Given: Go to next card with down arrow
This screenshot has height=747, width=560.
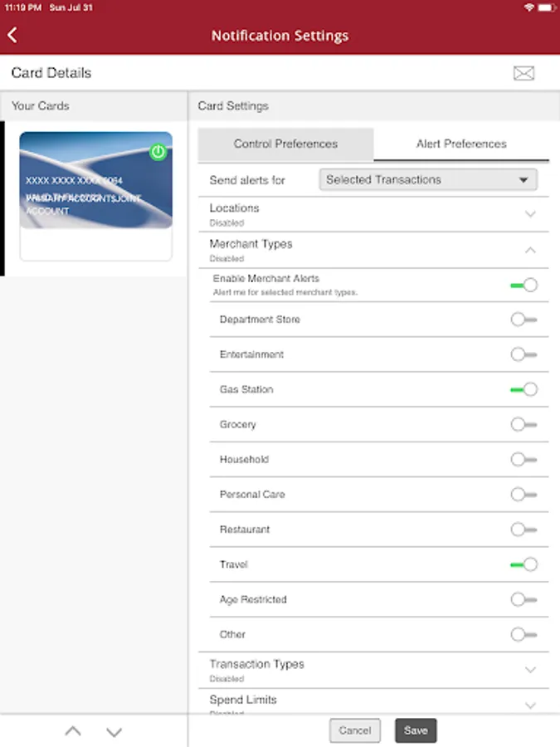Looking at the screenshot, I should tap(114, 731).
